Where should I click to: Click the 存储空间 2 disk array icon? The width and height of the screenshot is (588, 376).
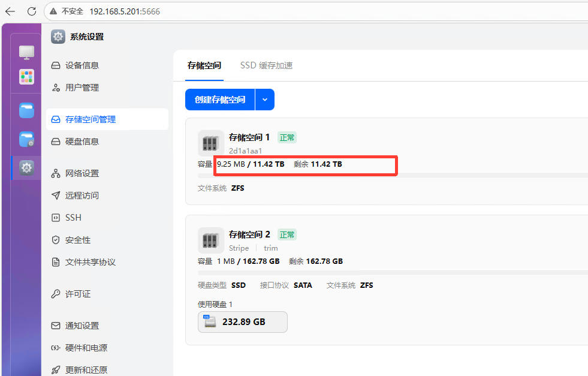(x=211, y=240)
